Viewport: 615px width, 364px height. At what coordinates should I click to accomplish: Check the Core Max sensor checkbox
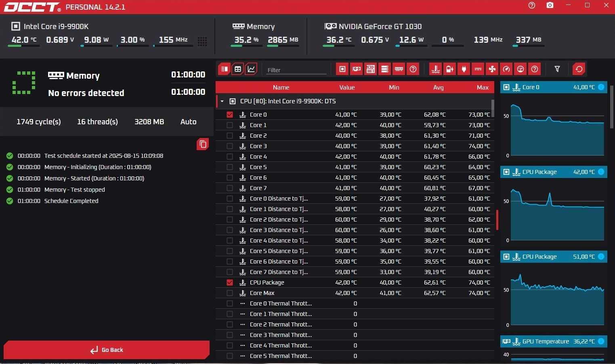230,293
